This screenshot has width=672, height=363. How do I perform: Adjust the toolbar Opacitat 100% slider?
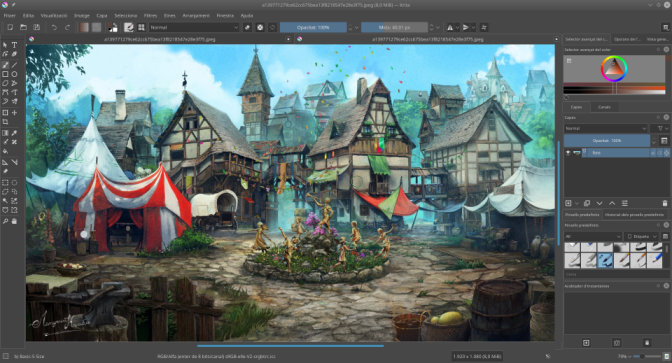click(313, 27)
